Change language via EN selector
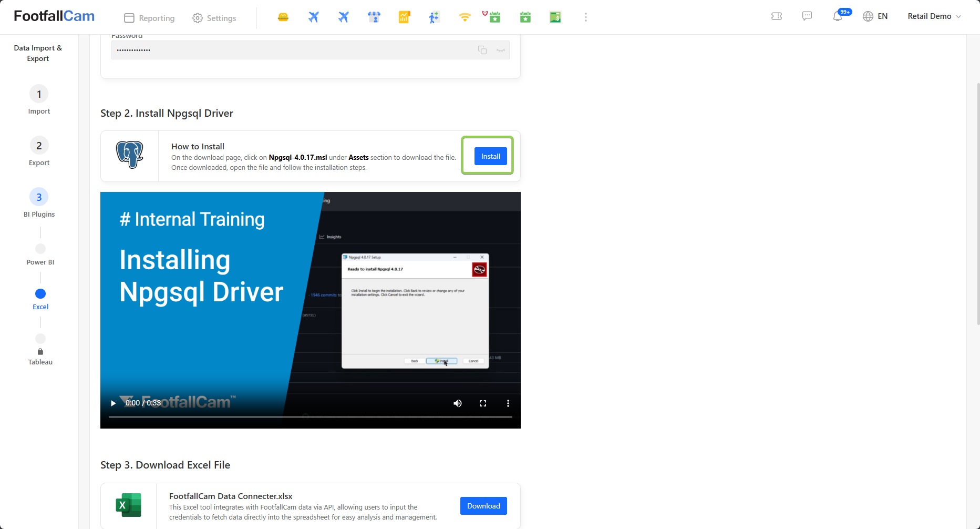The height and width of the screenshot is (529, 980). [875, 16]
